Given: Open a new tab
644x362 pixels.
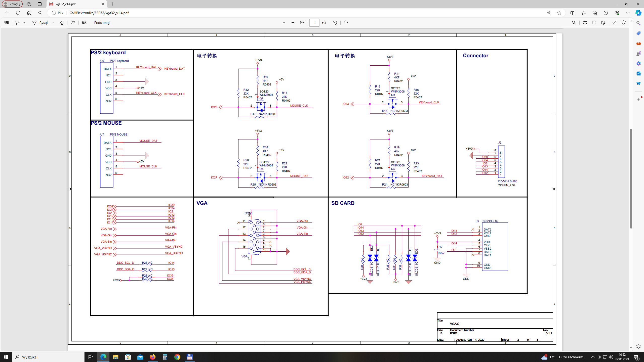Looking at the screenshot, I should pos(112,4).
